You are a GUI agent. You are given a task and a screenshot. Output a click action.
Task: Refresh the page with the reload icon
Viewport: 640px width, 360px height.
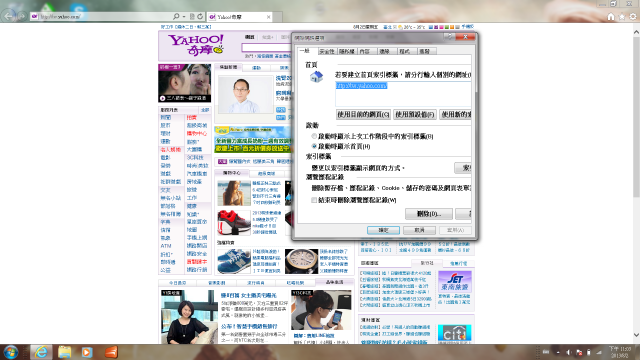200,16
